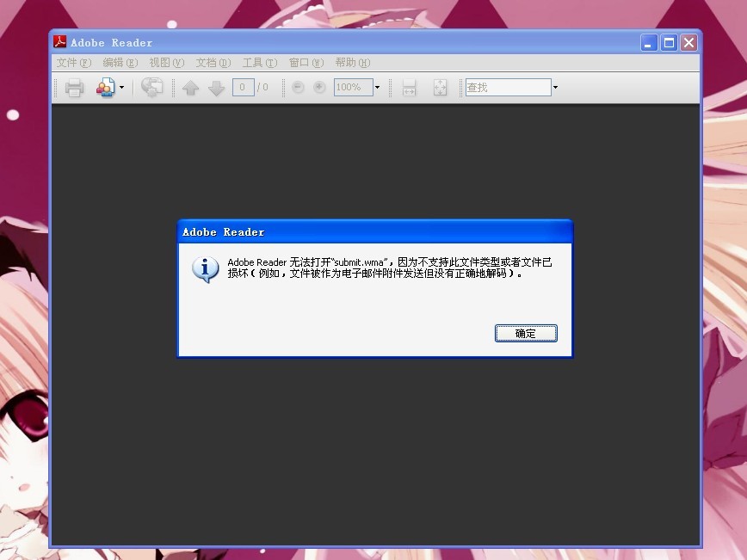The image size is (747, 560).
Task: Open the 窗口(W) menu
Action: [x=306, y=63]
